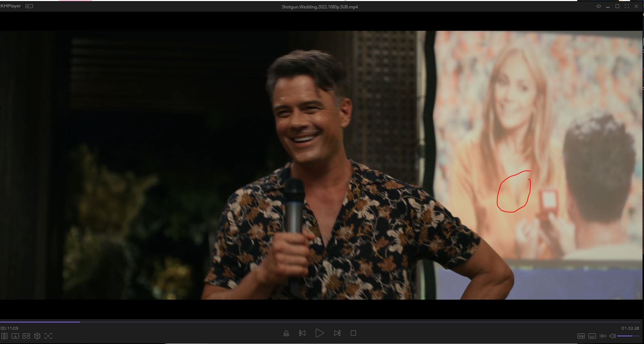Viewport: 644px width, 344px height.
Task: Skip to the next track
Action: point(337,333)
